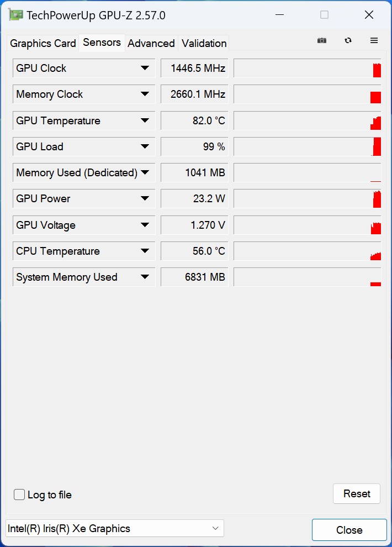Switch to the Graphics Card tab
Screen dimensions: 392x547
coord(43,43)
